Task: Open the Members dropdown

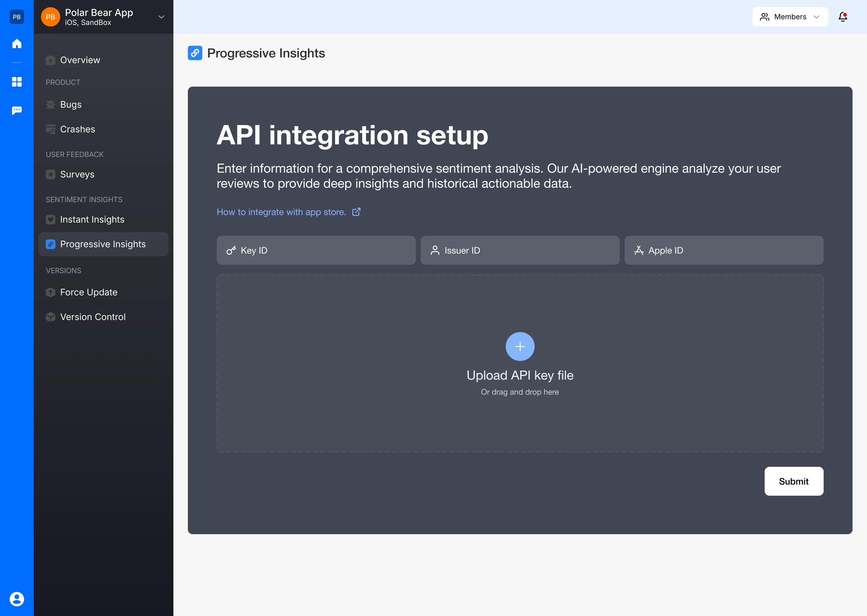Action: 790,17
